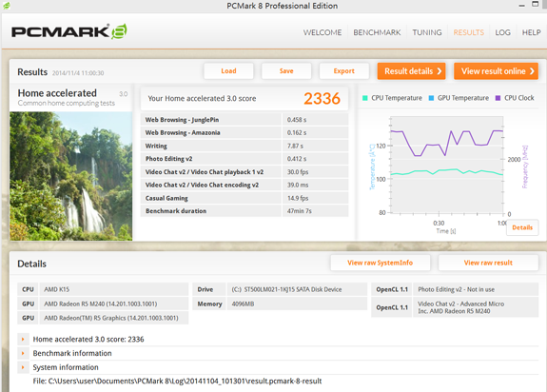Viewport: 547px width, 392px height.
Task: Click the Writing result row
Action: tap(244, 146)
